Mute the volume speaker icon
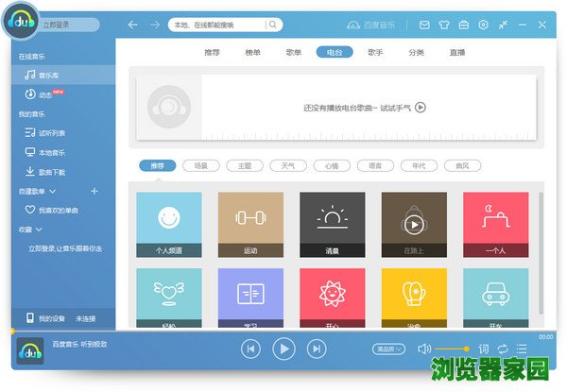This screenshot has height=392, width=567. pos(424,349)
